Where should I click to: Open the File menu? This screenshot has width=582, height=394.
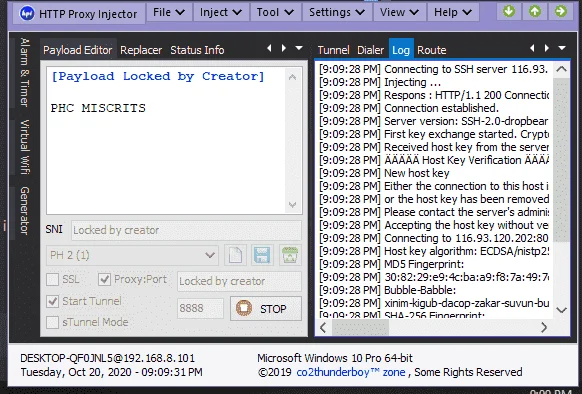pos(169,12)
